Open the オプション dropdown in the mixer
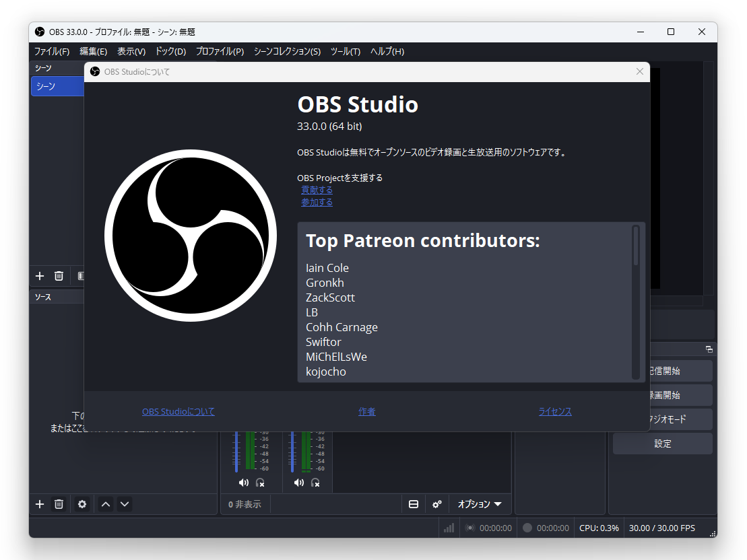This screenshot has height=560, width=747. [x=480, y=504]
